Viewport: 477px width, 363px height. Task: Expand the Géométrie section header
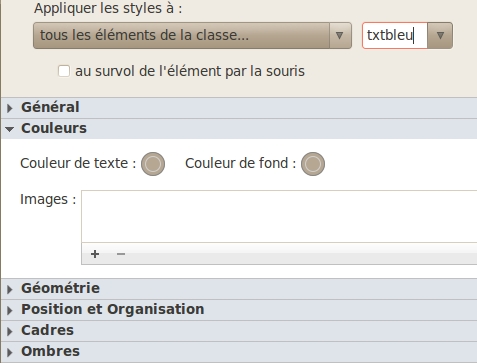(x=239, y=289)
